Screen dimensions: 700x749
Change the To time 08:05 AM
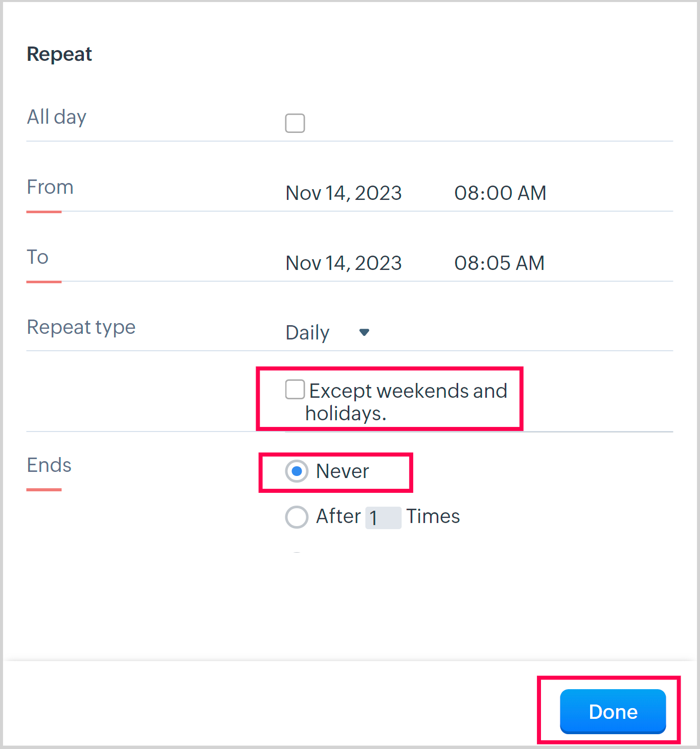pos(499,263)
